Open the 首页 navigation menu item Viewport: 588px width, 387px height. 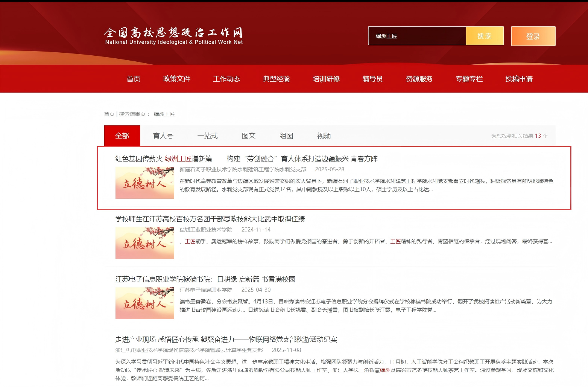pyautogui.click(x=134, y=79)
